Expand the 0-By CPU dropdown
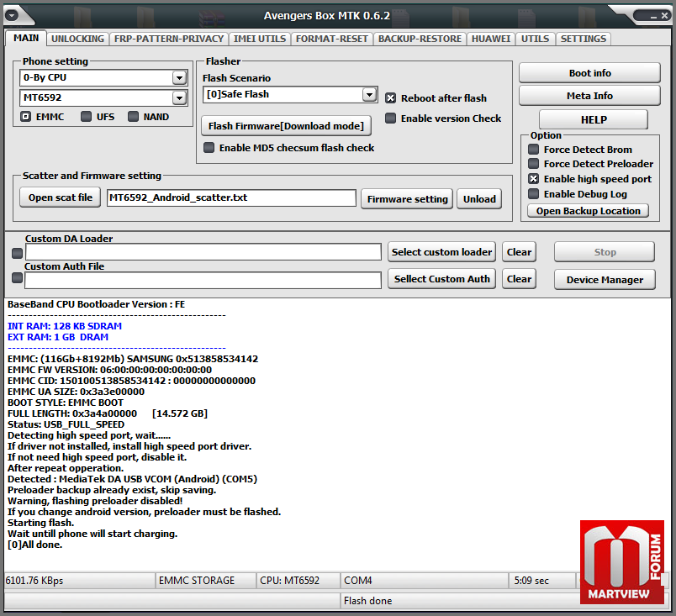 (x=179, y=78)
